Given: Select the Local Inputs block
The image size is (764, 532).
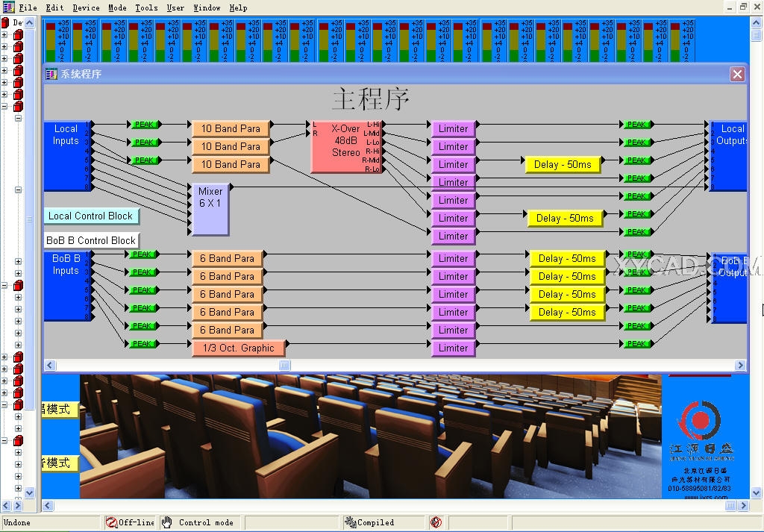Looking at the screenshot, I should click(x=66, y=156).
